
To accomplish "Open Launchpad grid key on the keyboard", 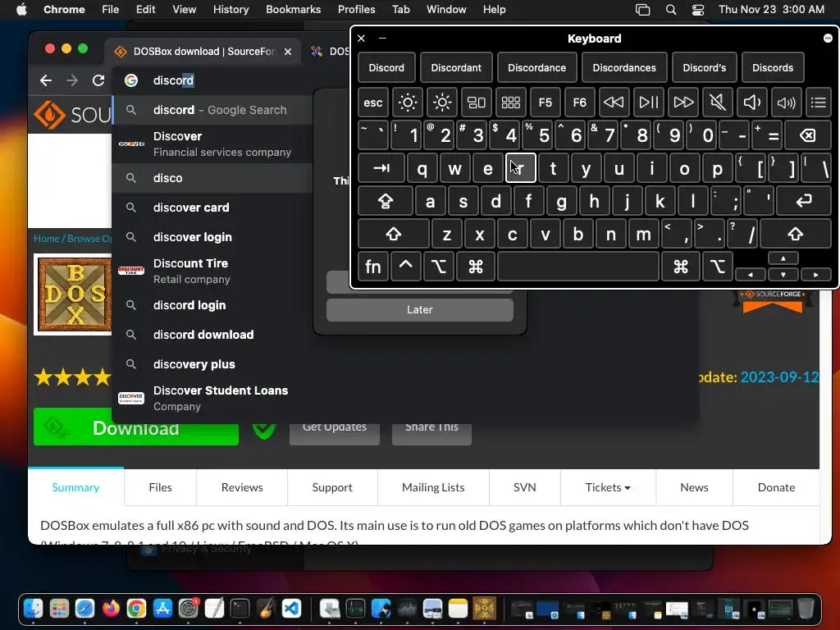I will click(510, 103).
